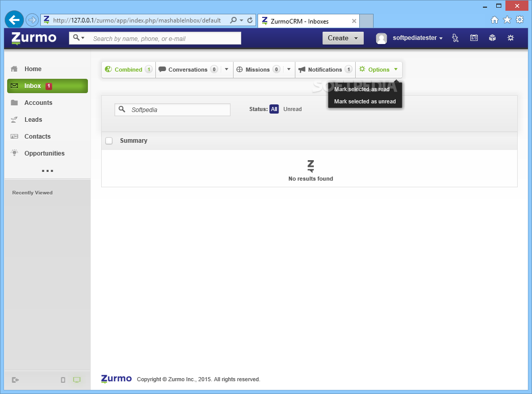The image size is (532, 394).
Task: Select the Notifications tab
Action: (325, 70)
